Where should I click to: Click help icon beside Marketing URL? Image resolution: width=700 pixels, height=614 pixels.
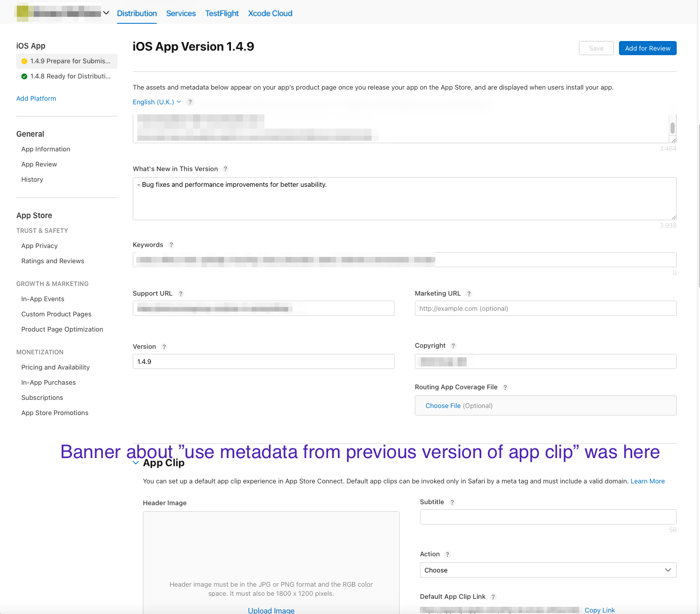(x=469, y=294)
